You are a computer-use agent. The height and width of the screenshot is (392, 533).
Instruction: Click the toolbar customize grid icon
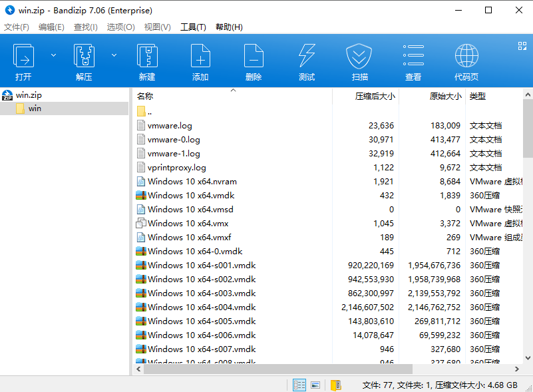point(522,46)
